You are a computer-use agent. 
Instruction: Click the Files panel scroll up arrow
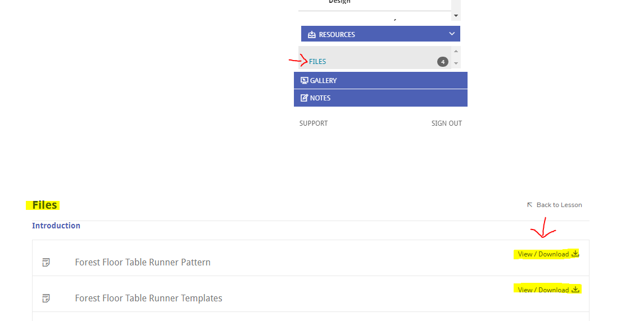[456, 51]
